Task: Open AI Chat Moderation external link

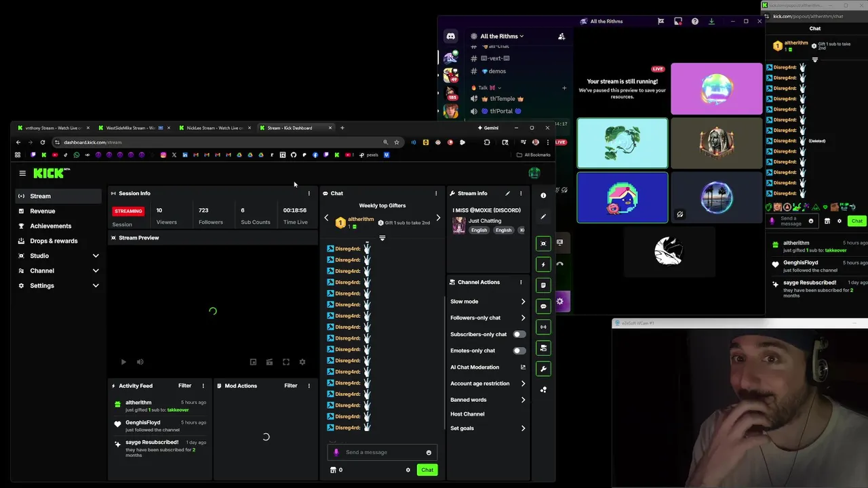Action: point(523,367)
